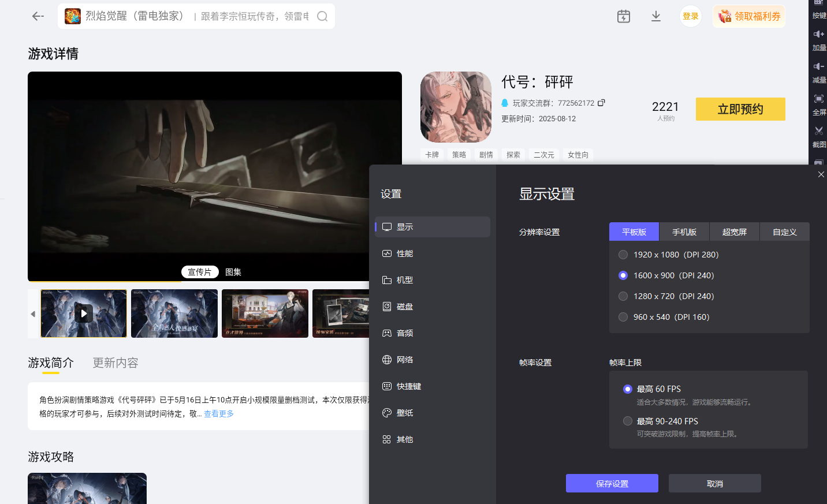The height and width of the screenshot is (504, 827).
Task: Switch to the phone resolution tab
Action: tap(684, 232)
